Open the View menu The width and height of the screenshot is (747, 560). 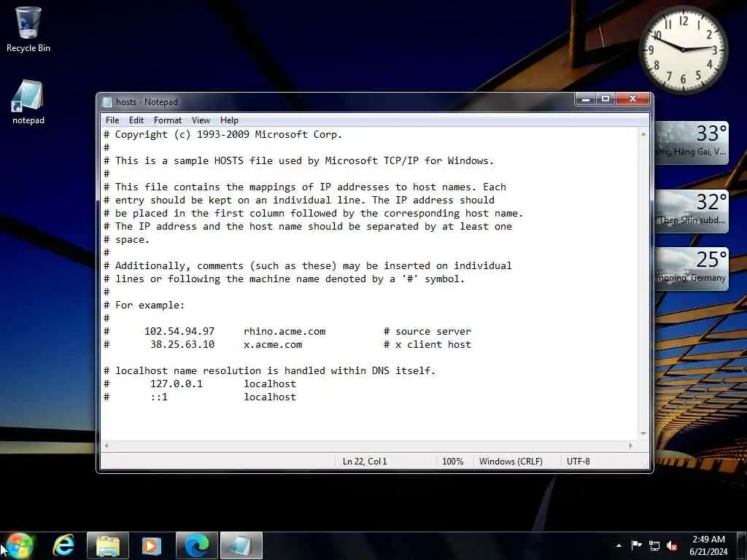click(201, 120)
